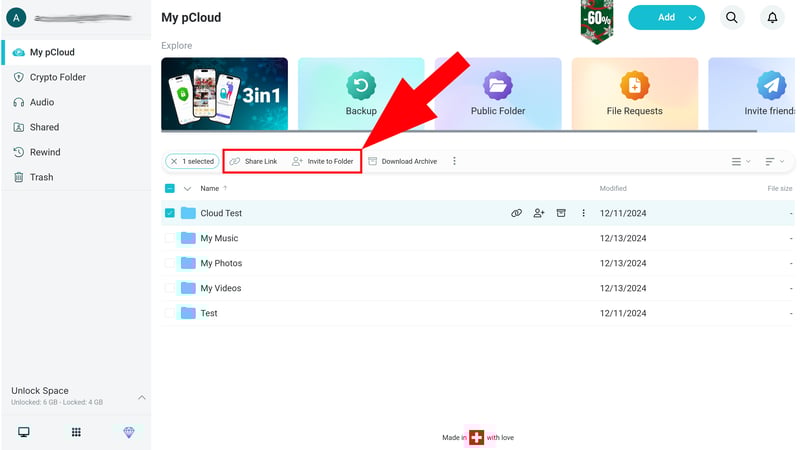Image resolution: width=800 pixels, height=450 pixels.
Task: Click the My Videos folder icon
Action: coord(188,288)
